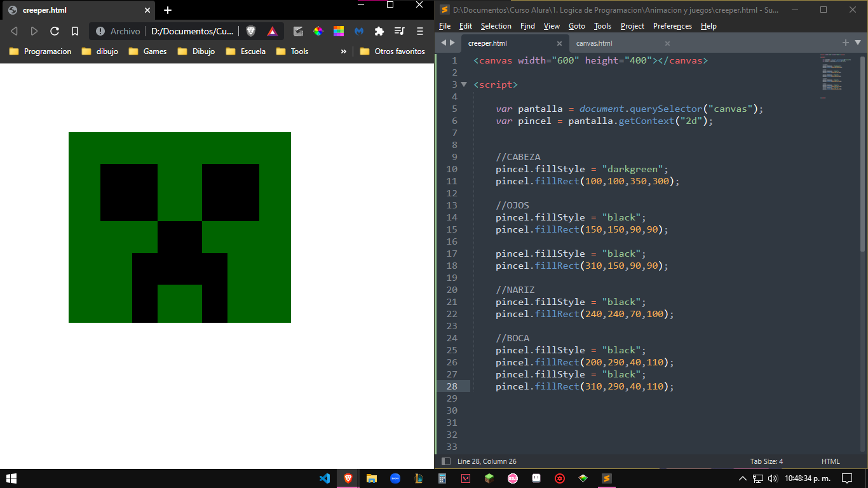Reload the creeper.html page in Brave
868x488 pixels.
(55, 31)
